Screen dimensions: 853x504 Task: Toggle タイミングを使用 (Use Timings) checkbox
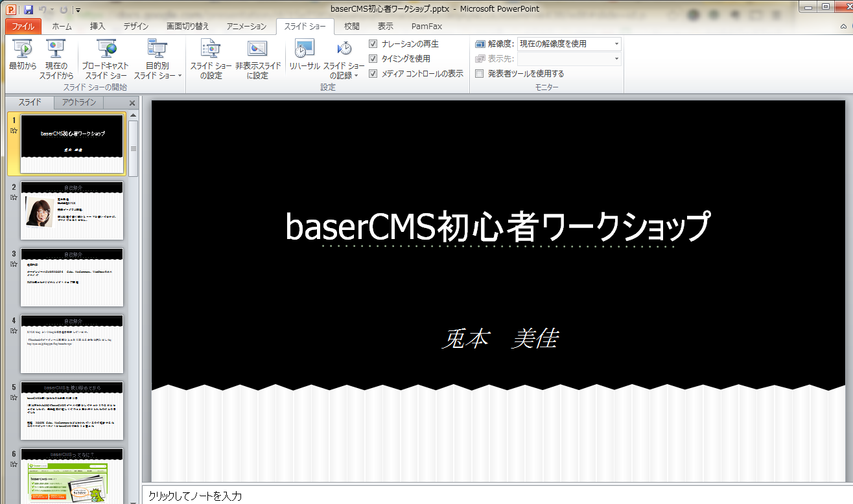pyautogui.click(x=373, y=59)
